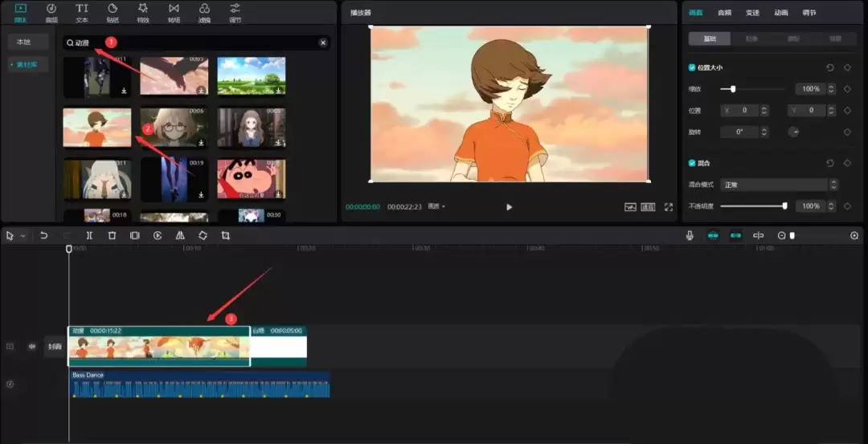
Task: Play the preview with the play button
Action: (510, 207)
